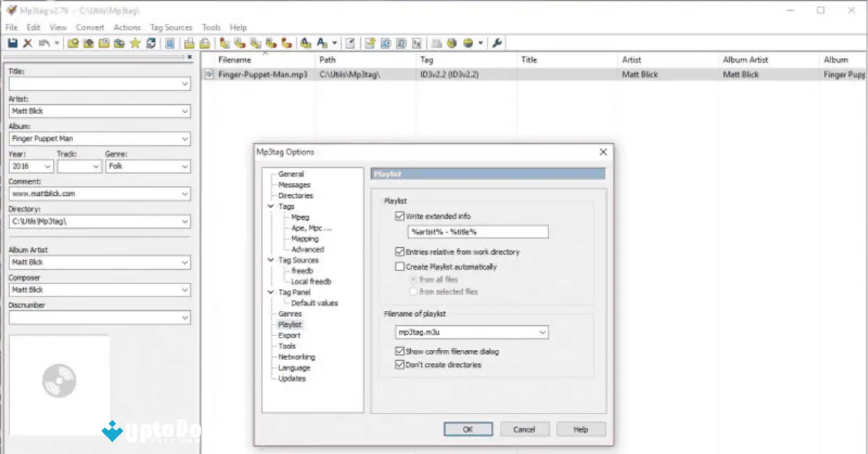The height and width of the screenshot is (454, 868).
Task: Open the Convert menu
Action: coord(90,27)
